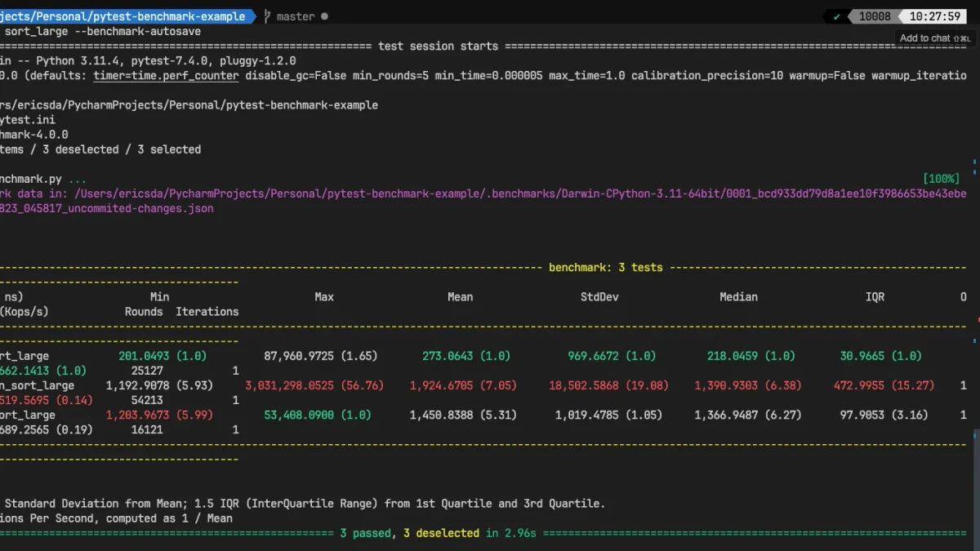This screenshot has height=551, width=980.
Task: Select the Max value 87,960.9725 (1.65)
Action: click(x=321, y=355)
